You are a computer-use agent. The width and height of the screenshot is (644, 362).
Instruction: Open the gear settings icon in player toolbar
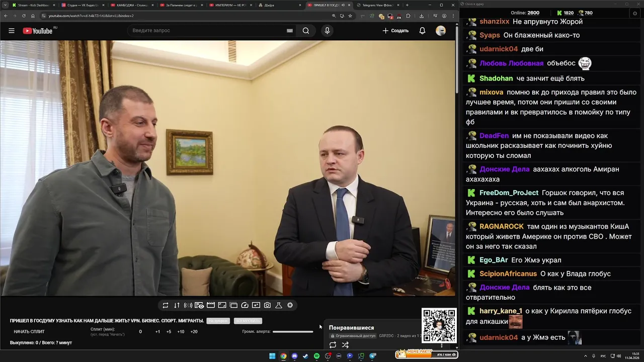point(290,305)
